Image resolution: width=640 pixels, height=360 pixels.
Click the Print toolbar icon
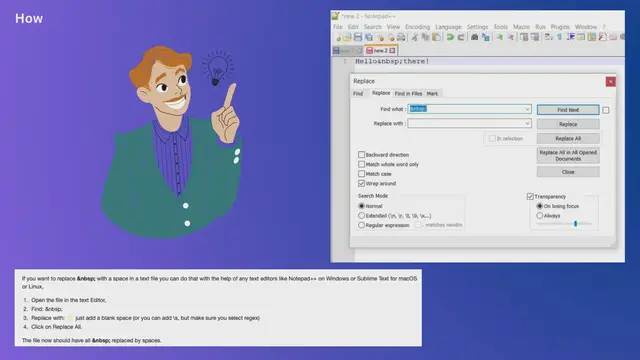click(401, 38)
